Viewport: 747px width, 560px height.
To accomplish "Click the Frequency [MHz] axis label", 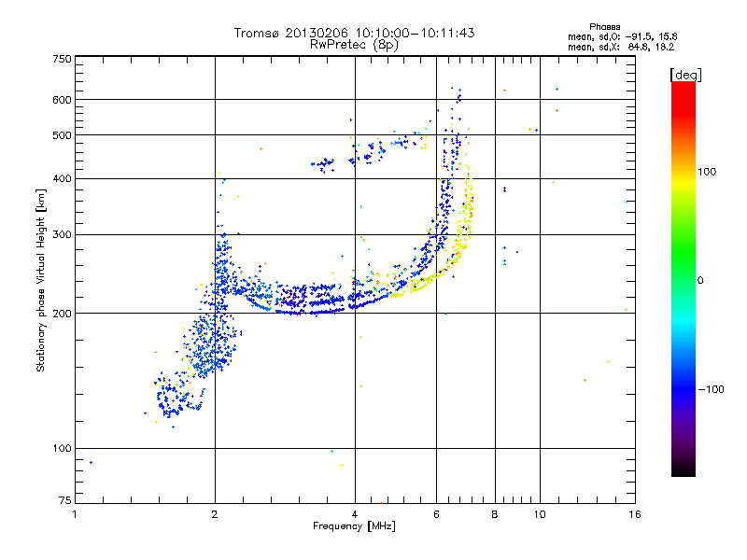I will (354, 526).
